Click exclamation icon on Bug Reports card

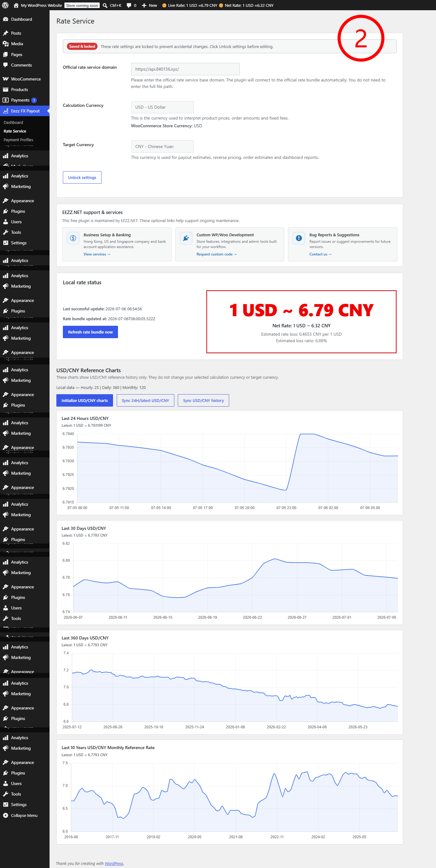coord(299,238)
